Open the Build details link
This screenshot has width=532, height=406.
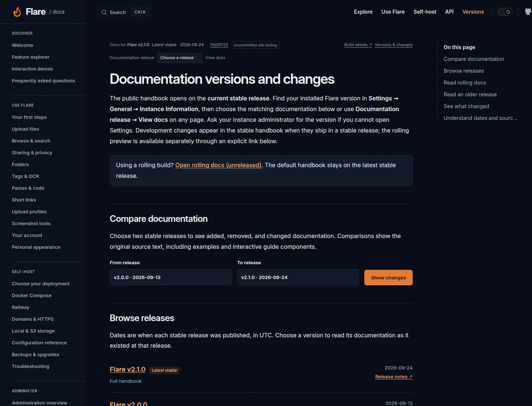[358, 45]
